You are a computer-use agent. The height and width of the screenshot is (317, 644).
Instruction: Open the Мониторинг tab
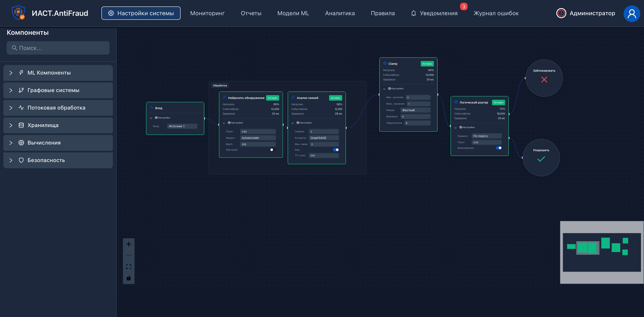click(207, 13)
